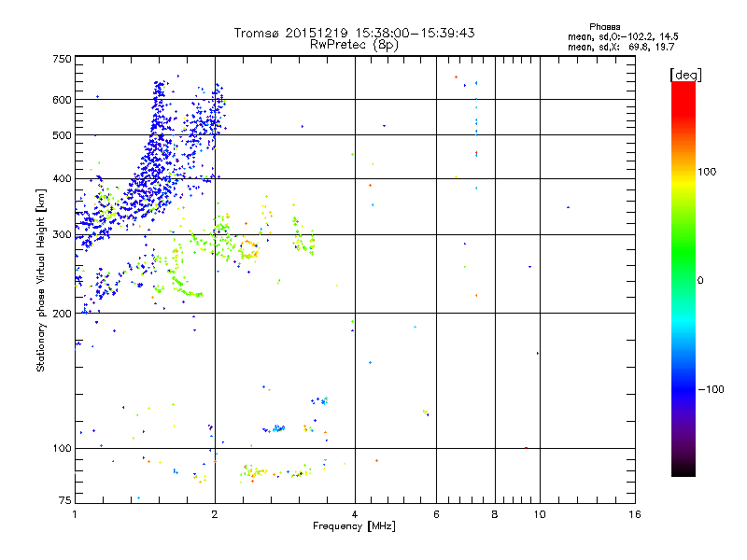The image size is (747, 560).
Task: Click the x-axis label "1"
Action: pyautogui.click(x=75, y=514)
